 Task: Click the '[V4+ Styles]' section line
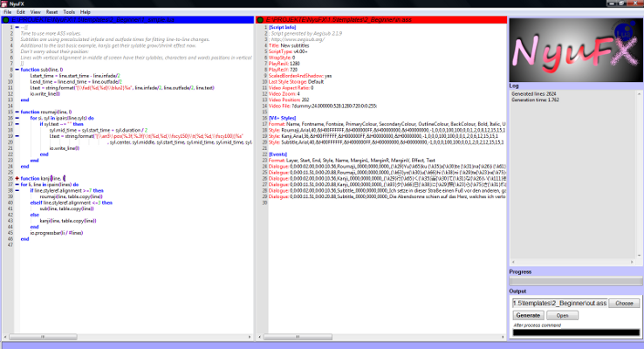point(282,118)
